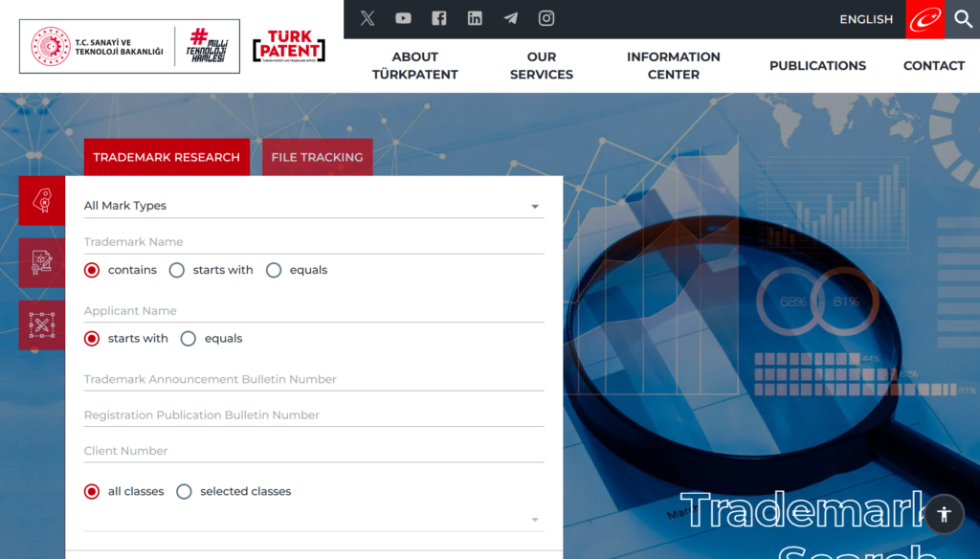Open the Our Services menu
Screen dimensions: 980x559
point(542,66)
